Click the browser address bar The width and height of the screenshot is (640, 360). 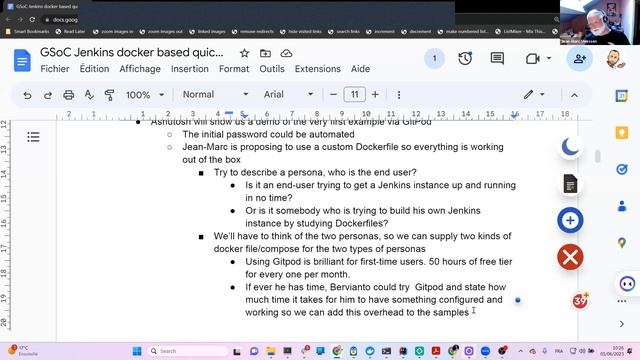(x=302, y=20)
